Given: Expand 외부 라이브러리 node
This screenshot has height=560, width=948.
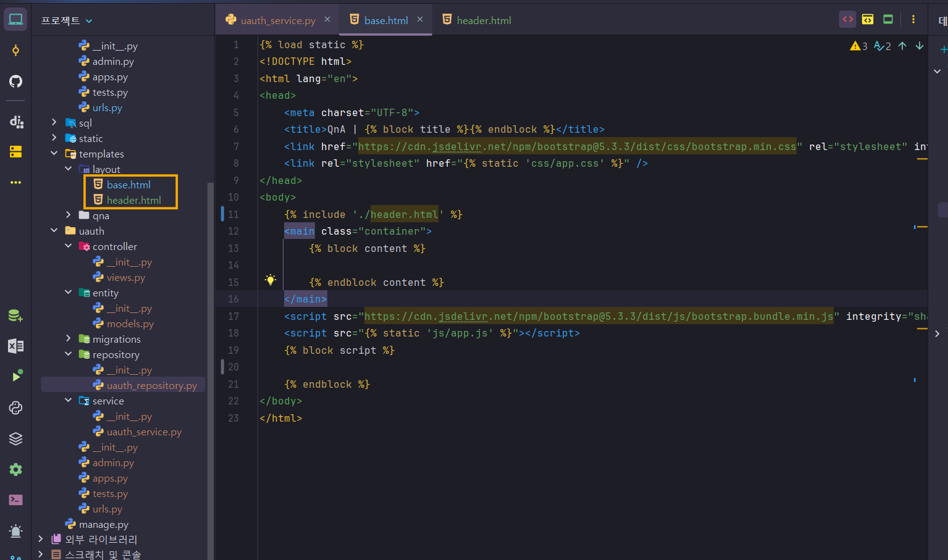Looking at the screenshot, I should (x=40, y=539).
